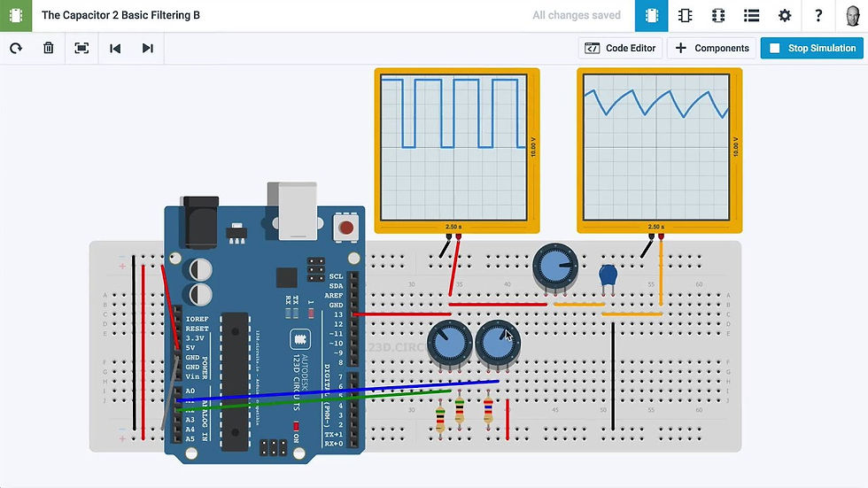The height and width of the screenshot is (488, 868).
Task: Select the square wave oscilloscope
Action: click(457, 151)
